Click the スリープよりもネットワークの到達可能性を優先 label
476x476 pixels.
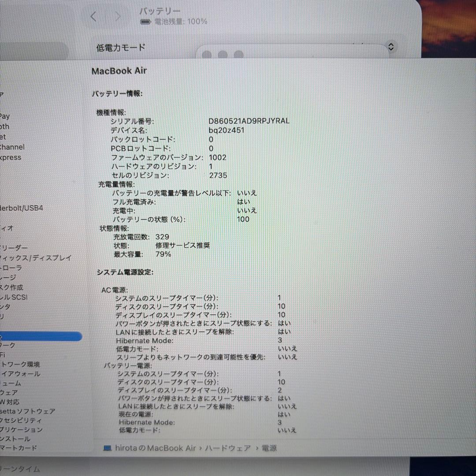coord(191,357)
